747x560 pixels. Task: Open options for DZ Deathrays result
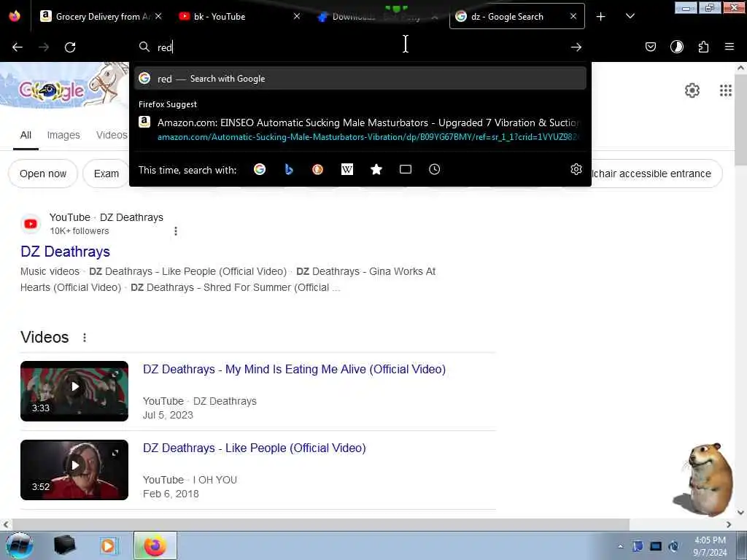click(x=176, y=231)
